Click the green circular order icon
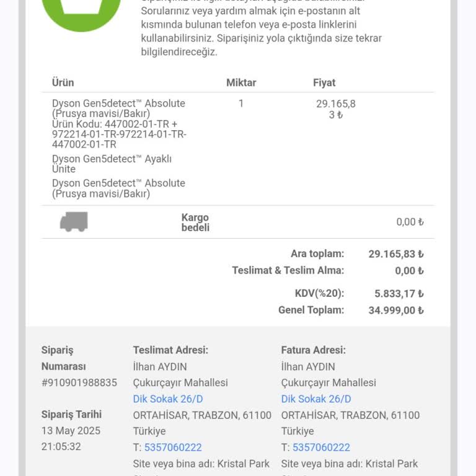 point(81,15)
